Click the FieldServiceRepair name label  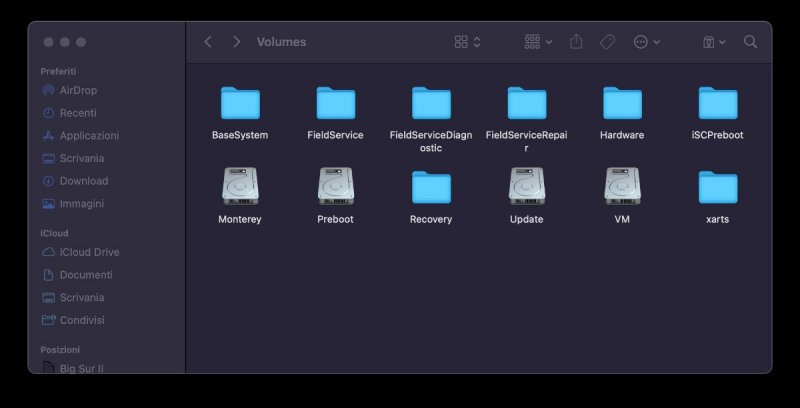coord(527,141)
